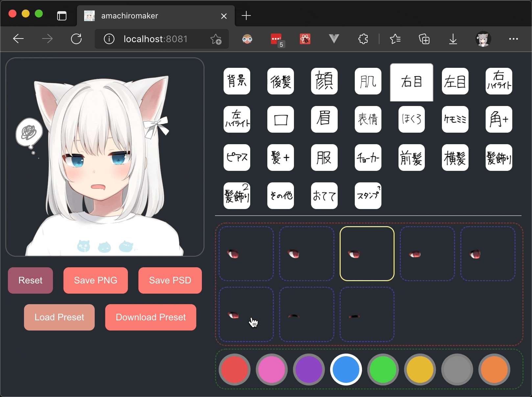Pick the green color swatch

383,369
